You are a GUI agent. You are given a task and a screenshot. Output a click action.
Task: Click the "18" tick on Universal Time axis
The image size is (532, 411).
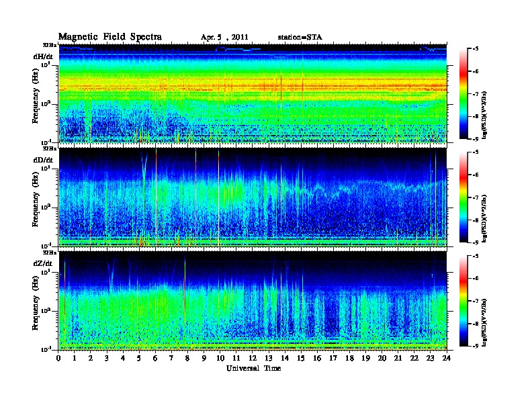[349, 358]
